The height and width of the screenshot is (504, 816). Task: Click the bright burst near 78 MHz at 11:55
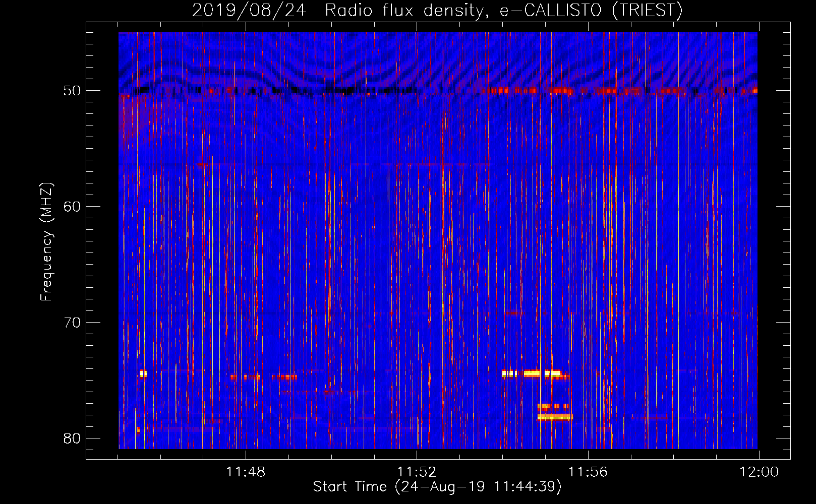tap(555, 417)
